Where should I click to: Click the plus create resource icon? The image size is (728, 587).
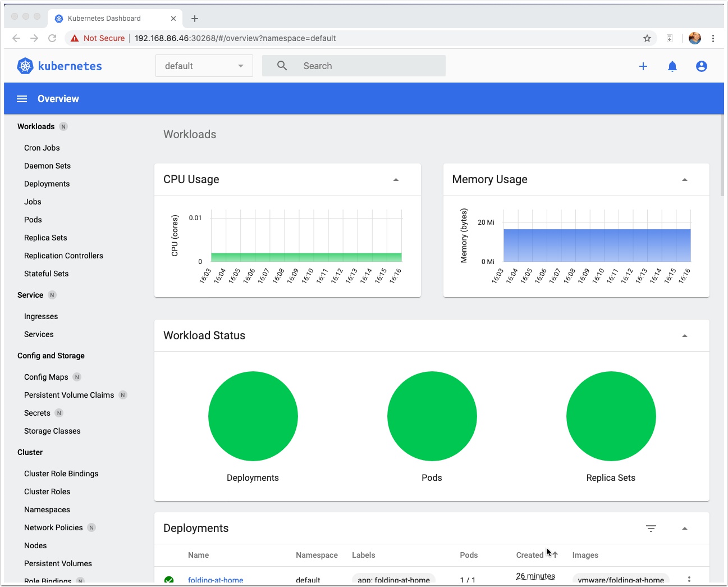pos(643,66)
